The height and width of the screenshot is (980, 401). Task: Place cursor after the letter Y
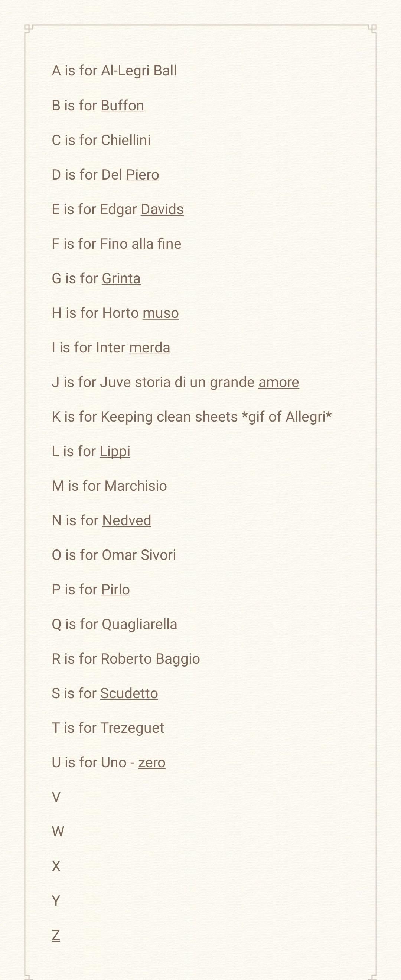coord(61,901)
